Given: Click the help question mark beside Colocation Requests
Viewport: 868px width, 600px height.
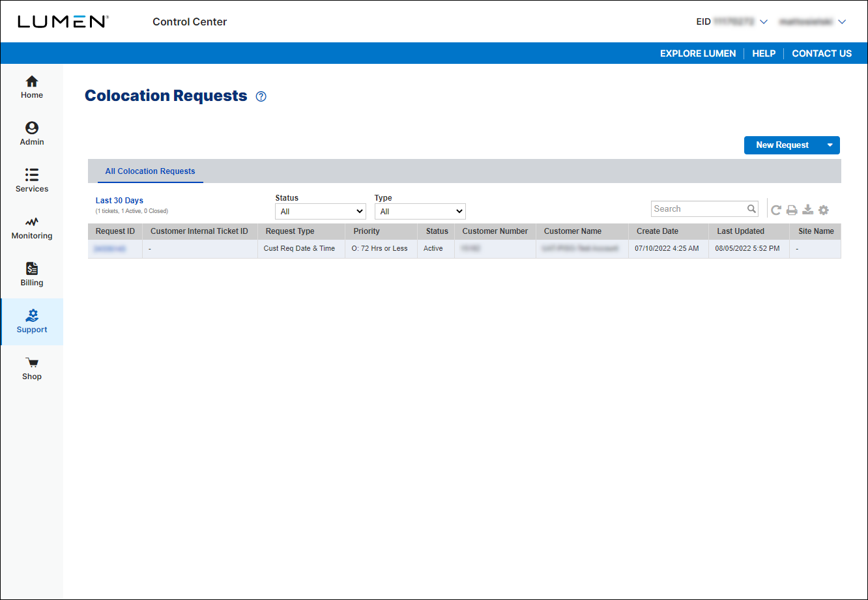Looking at the screenshot, I should tap(261, 96).
